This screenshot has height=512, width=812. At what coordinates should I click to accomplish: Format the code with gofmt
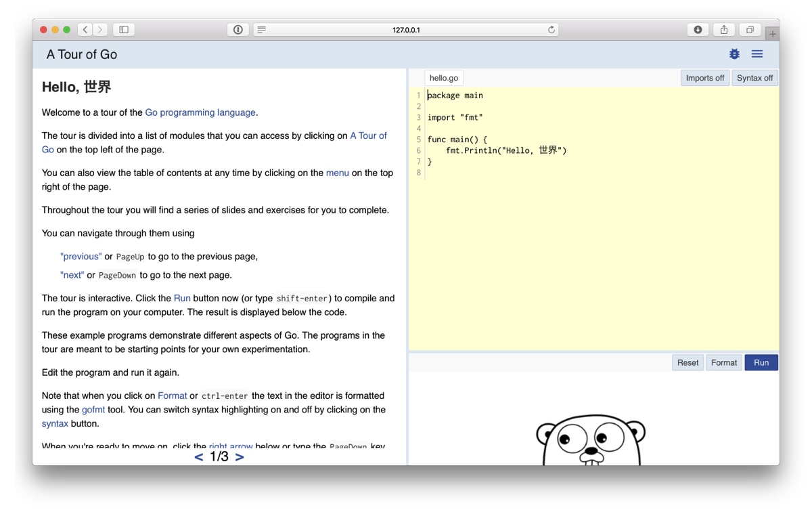(723, 362)
